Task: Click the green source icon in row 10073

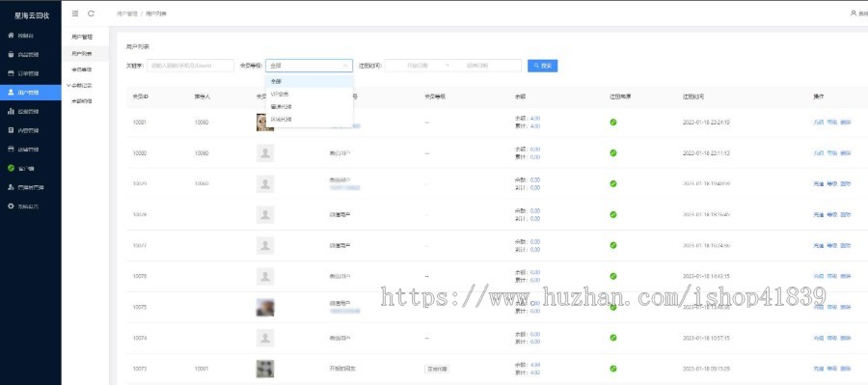Action: tap(612, 369)
